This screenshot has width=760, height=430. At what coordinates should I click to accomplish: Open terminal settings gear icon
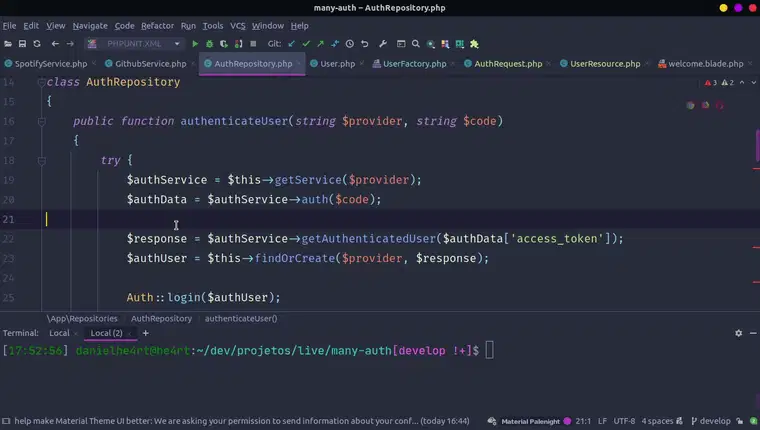point(738,333)
